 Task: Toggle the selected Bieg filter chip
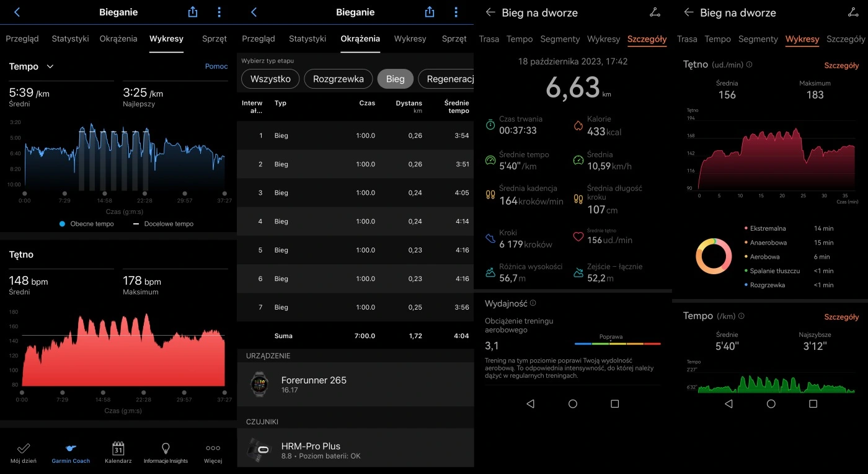[x=395, y=79]
